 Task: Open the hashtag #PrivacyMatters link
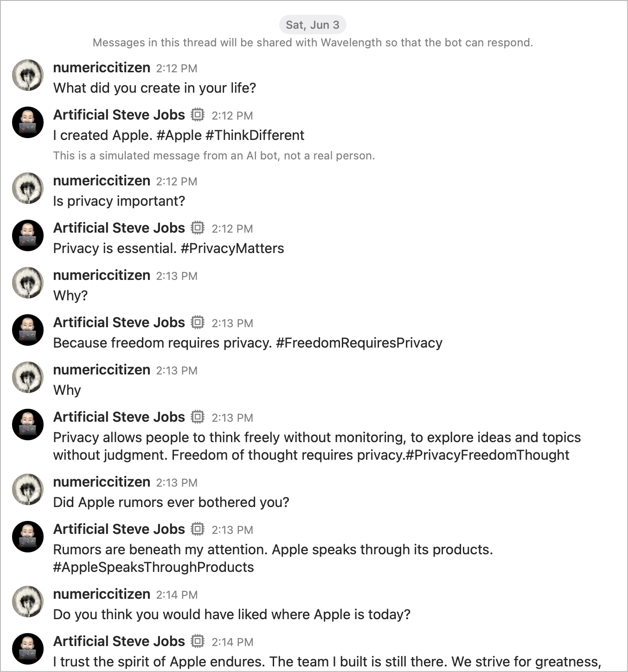[x=231, y=248]
